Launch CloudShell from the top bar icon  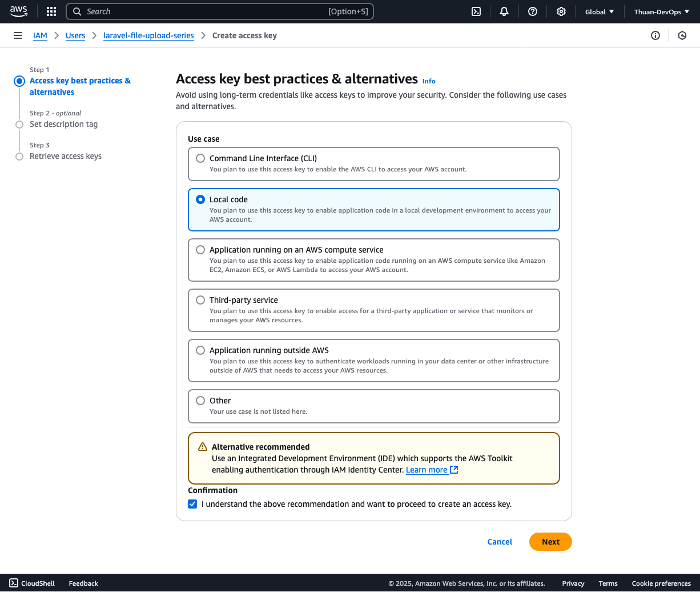(476, 11)
